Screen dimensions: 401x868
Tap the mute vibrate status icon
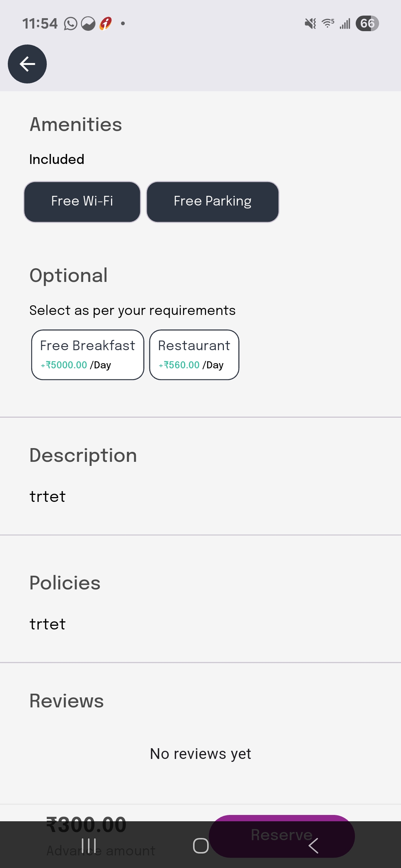click(x=310, y=24)
